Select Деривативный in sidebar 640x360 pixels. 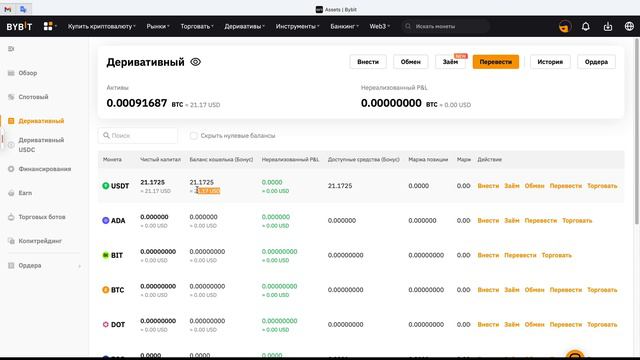point(41,121)
